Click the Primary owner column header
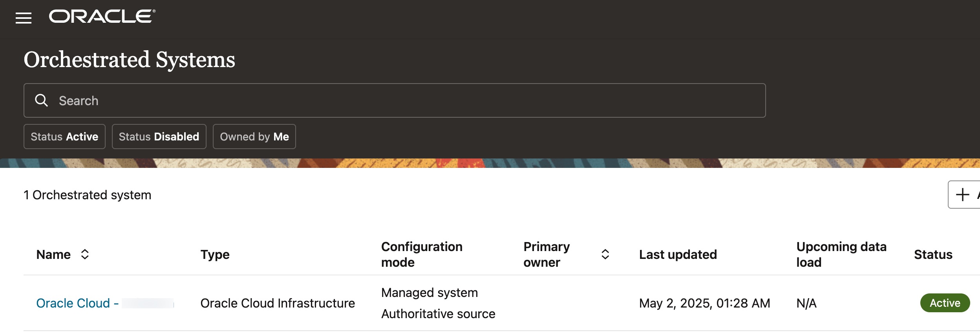This screenshot has height=335, width=980. coord(546,254)
